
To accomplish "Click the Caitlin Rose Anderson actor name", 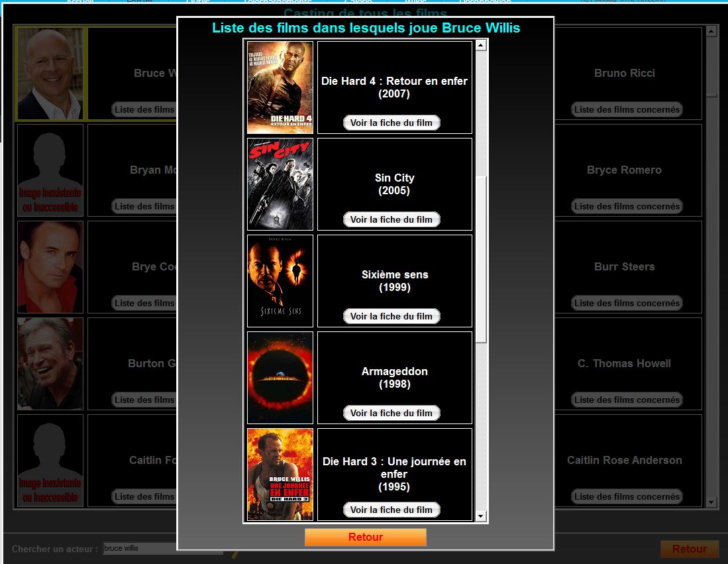I will (625, 460).
